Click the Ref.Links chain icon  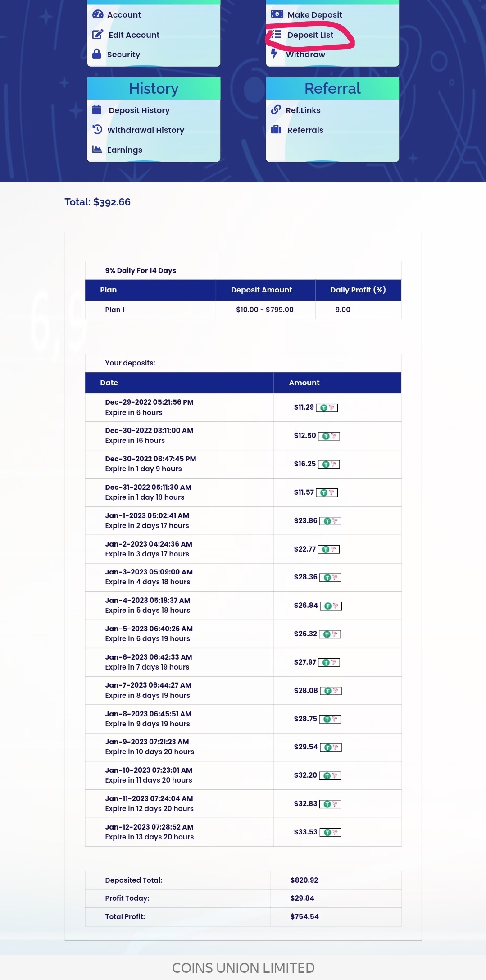click(276, 110)
